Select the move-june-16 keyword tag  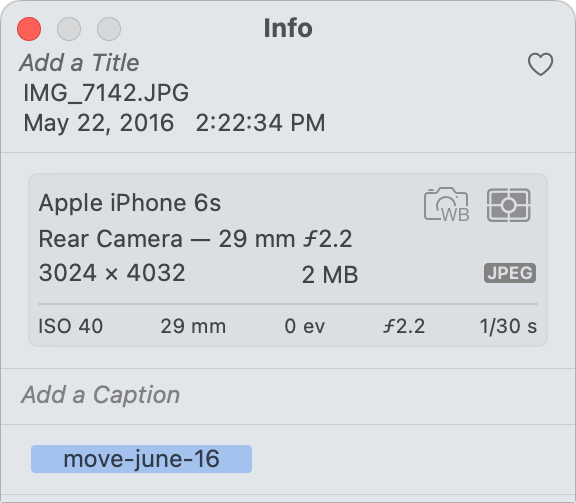point(141,459)
